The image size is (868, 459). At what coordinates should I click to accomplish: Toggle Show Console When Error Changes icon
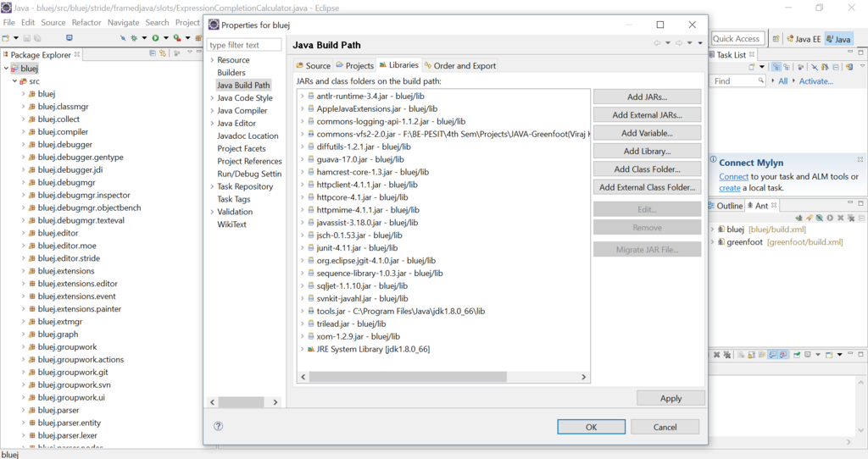click(783, 355)
